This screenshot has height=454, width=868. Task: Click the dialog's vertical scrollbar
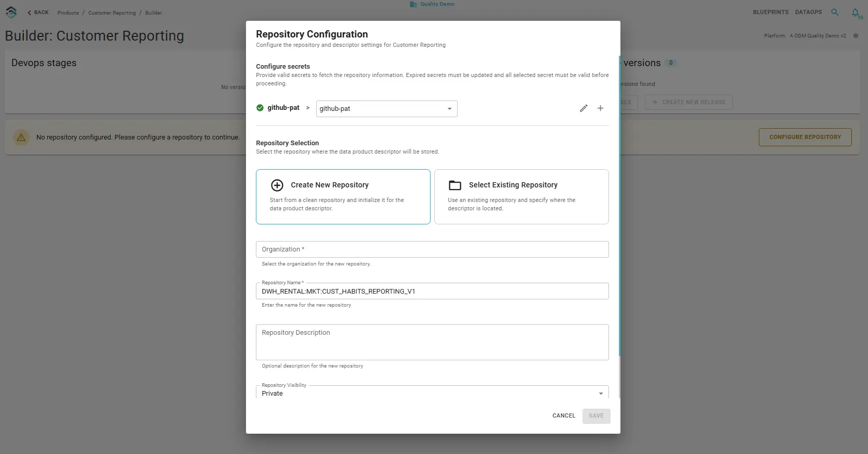coord(619,206)
